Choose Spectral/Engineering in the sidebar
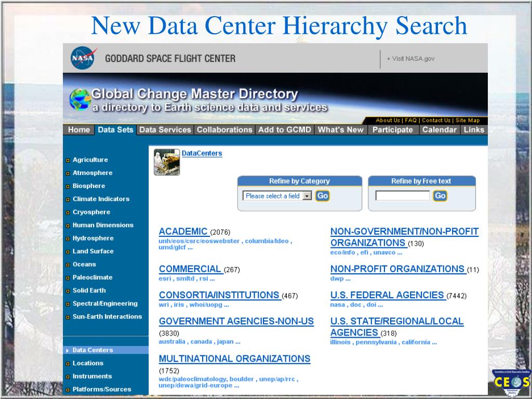This screenshot has height=399, width=532. point(105,303)
